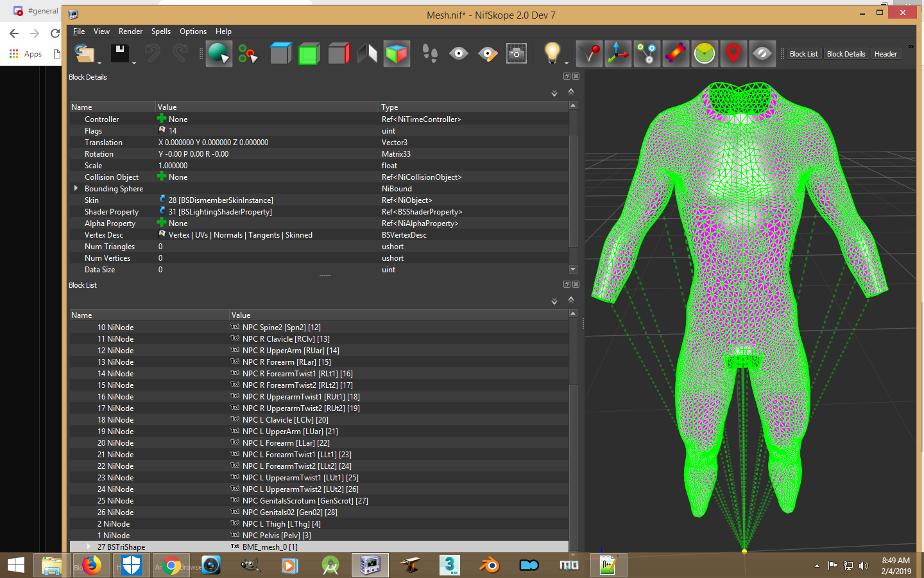Select the Scale value 1.000000
This screenshot has width=924, height=578.
click(173, 165)
